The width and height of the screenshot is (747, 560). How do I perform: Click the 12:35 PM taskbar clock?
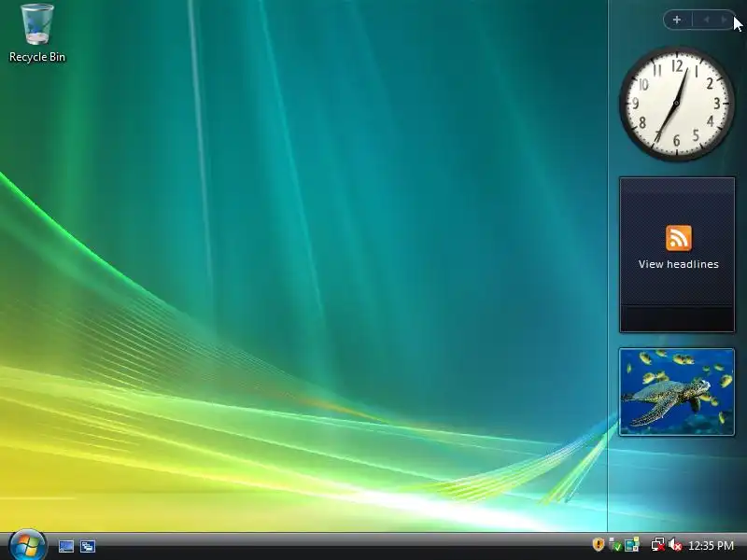(x=711, y=545)
